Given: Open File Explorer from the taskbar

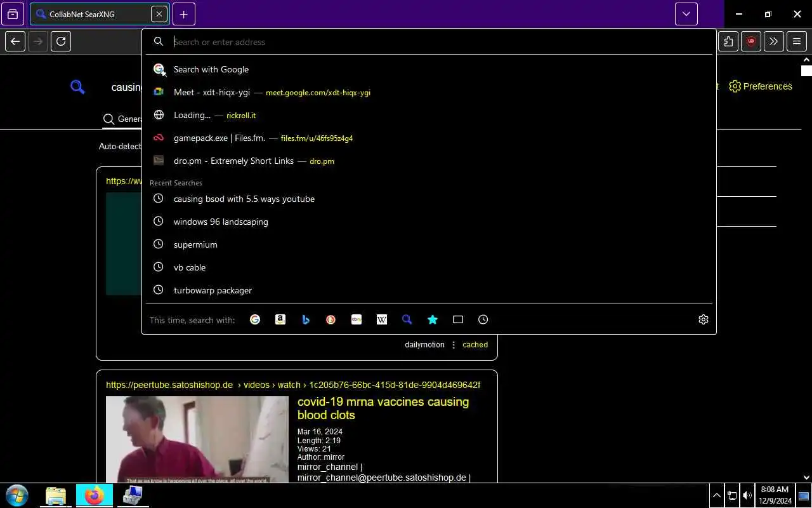Looking at the screenshot, I should coord(56,495).
